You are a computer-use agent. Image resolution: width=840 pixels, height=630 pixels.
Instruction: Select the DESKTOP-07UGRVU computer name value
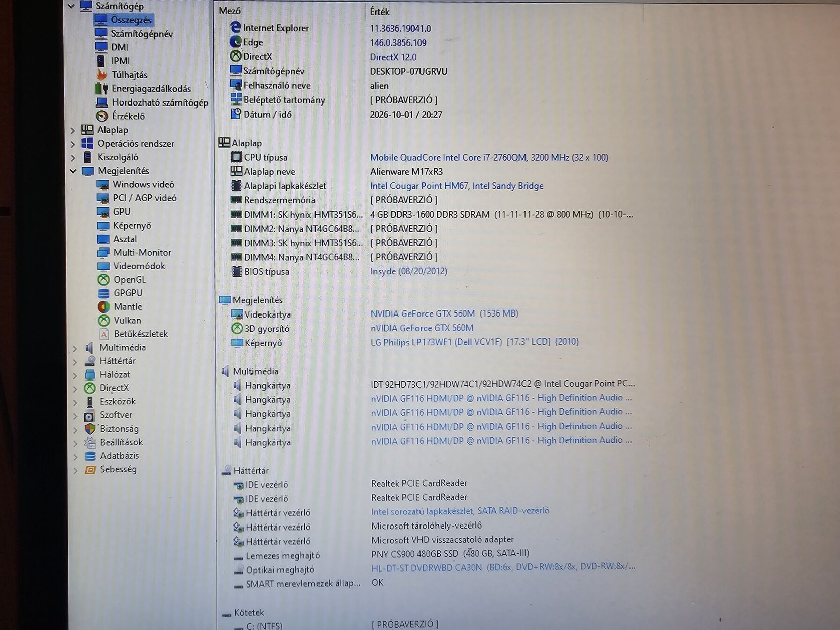tap(408, 71)
